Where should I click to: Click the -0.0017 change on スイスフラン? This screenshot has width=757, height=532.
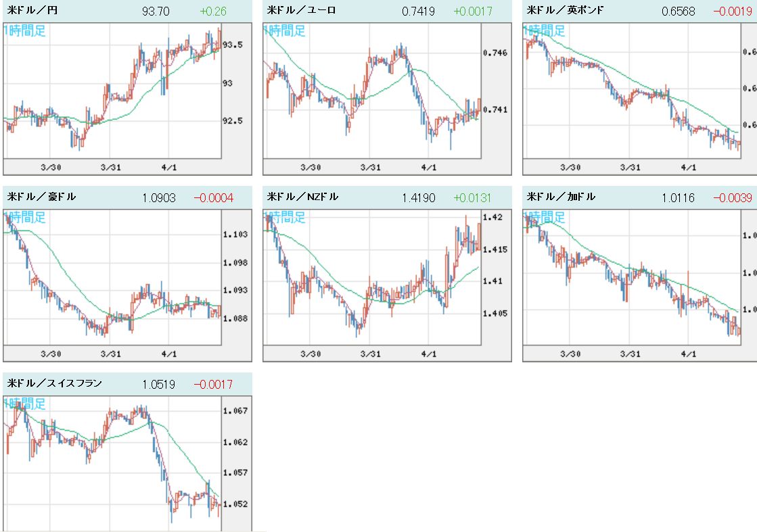[213, 385]
